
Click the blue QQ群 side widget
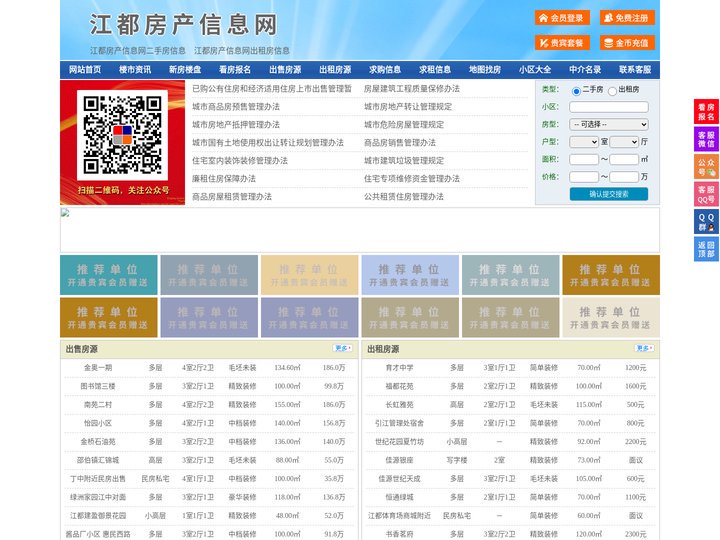pos(706,222)
